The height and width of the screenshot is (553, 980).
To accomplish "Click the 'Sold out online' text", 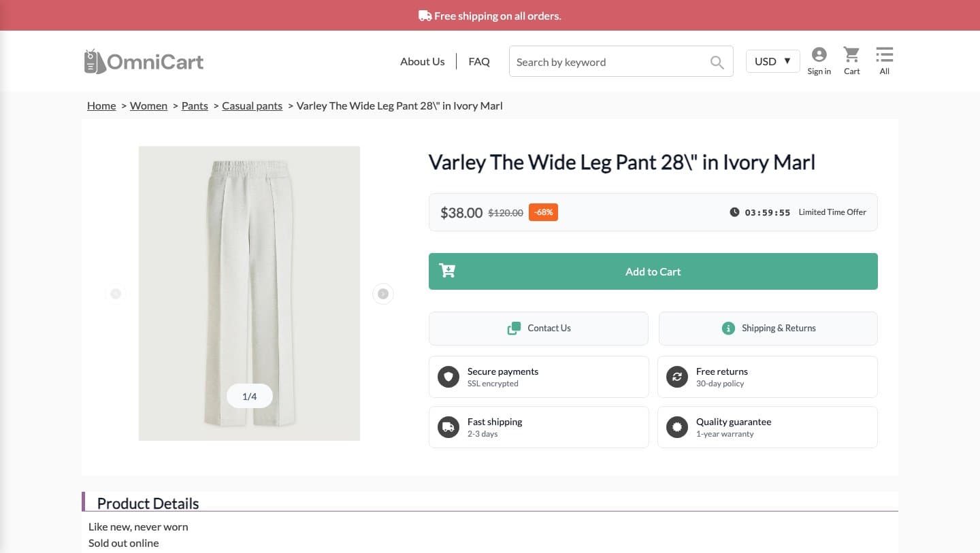I will coord(123,543).
